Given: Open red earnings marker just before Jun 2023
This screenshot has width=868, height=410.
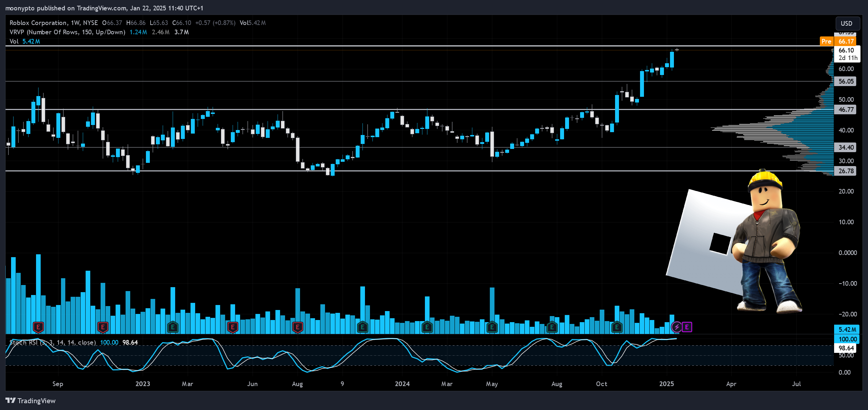Looking at the screenshot, I should click(x=233, y=327).
